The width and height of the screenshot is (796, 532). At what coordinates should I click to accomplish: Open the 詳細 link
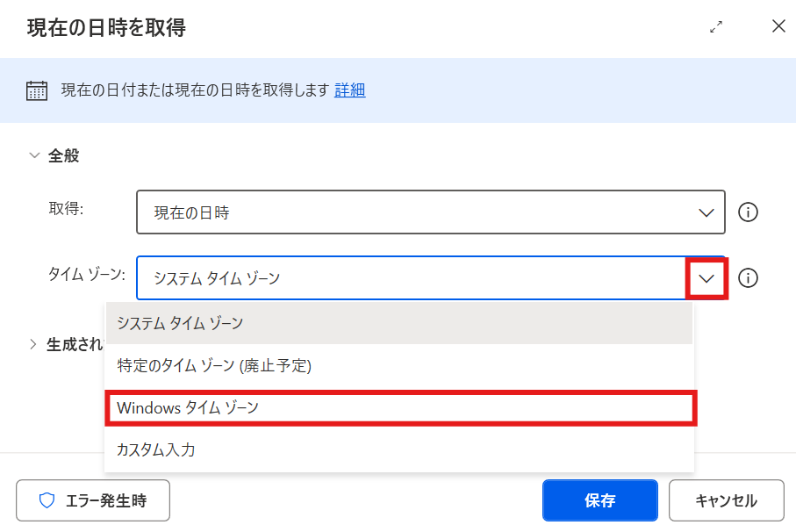[x=350, y=90]
